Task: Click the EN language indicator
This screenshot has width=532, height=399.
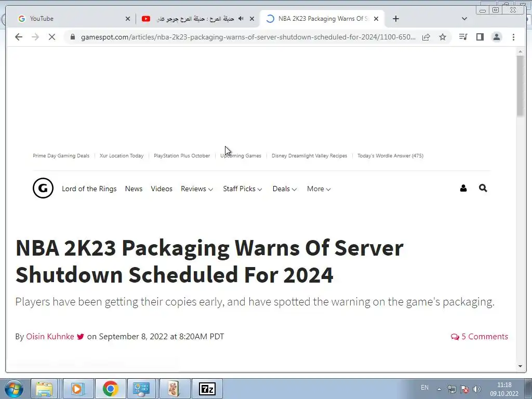Action: coord(424,388)
